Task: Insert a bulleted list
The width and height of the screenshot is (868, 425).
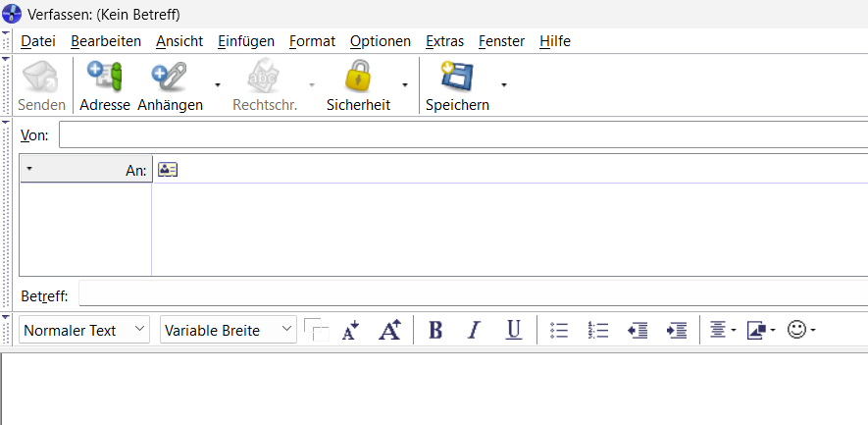Action: (559, 330)
